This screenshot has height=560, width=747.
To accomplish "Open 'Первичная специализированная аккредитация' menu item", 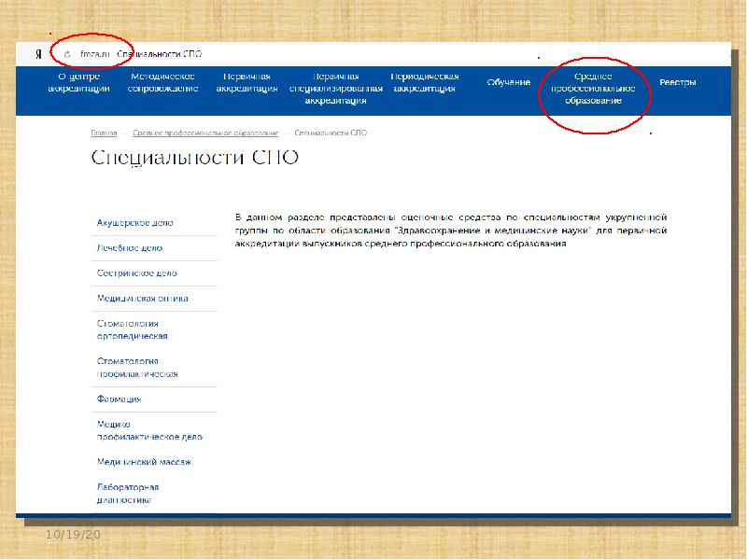I will (335, 88).
